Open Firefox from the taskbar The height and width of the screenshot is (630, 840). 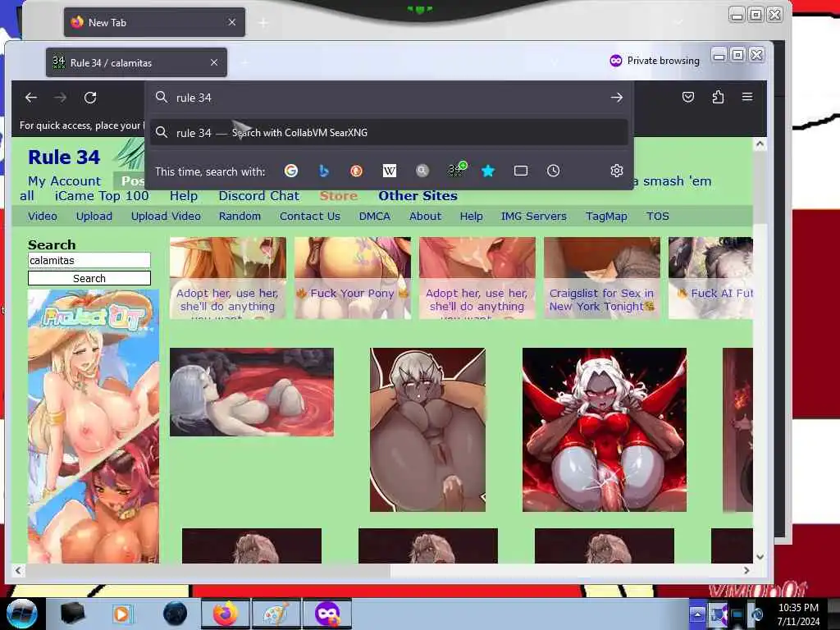(226, 614)
